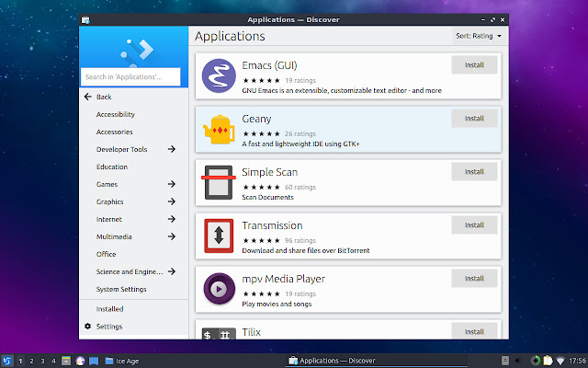Click the Simple Scan scanner icon

click(219, 182)
